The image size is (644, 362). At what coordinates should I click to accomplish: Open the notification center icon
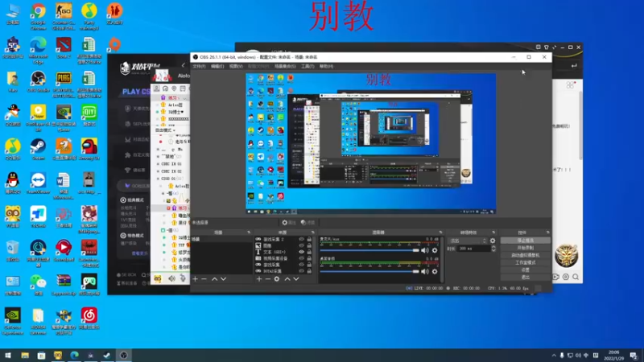(x=634, y=356)
